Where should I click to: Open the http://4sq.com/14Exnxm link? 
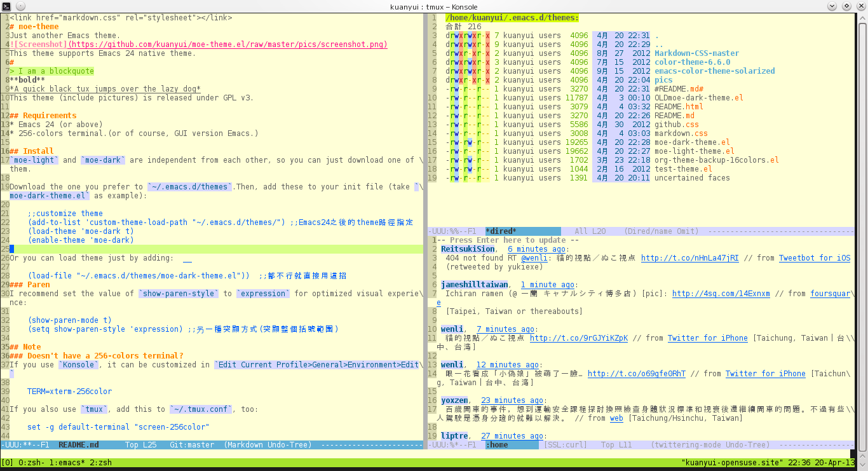click(x=721, y=294)
